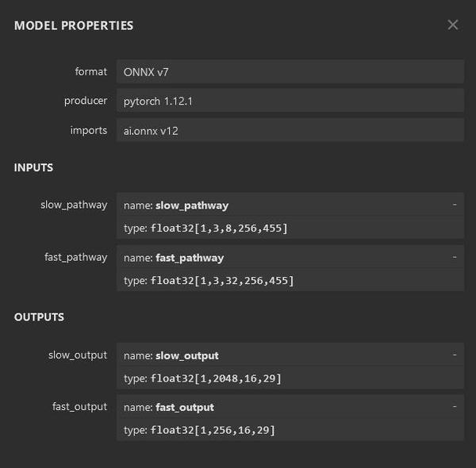Collapse the fast_pathway input details
This screenshot has width=476, height=468.
point(455,257)
